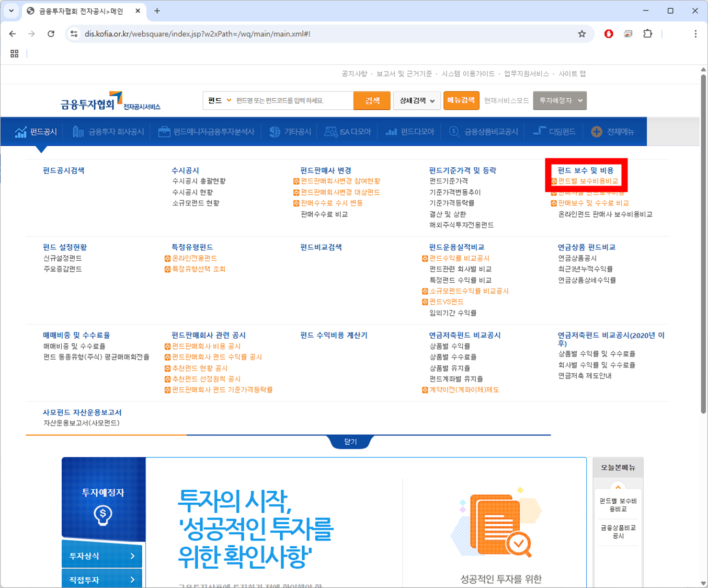Screen dimensions: 708x588
Task: Open the browser extensions puzzle icon
Action: click(x=648, y=34)
